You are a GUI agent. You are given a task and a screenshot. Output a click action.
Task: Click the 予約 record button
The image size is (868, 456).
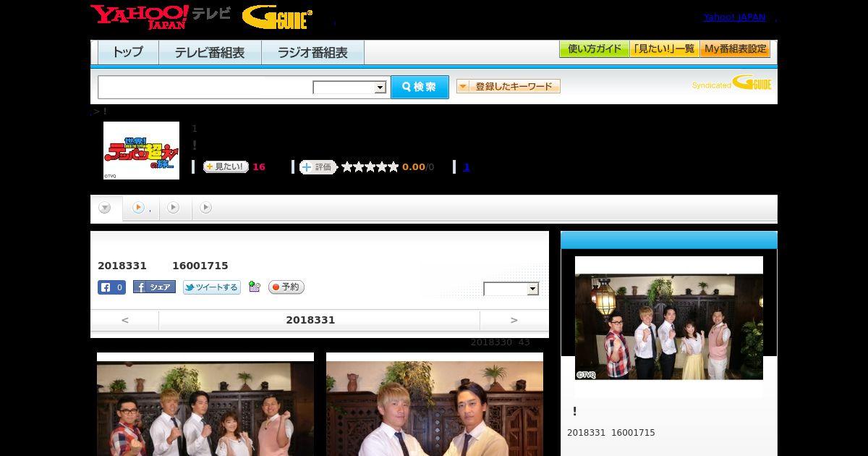(286, 287)
